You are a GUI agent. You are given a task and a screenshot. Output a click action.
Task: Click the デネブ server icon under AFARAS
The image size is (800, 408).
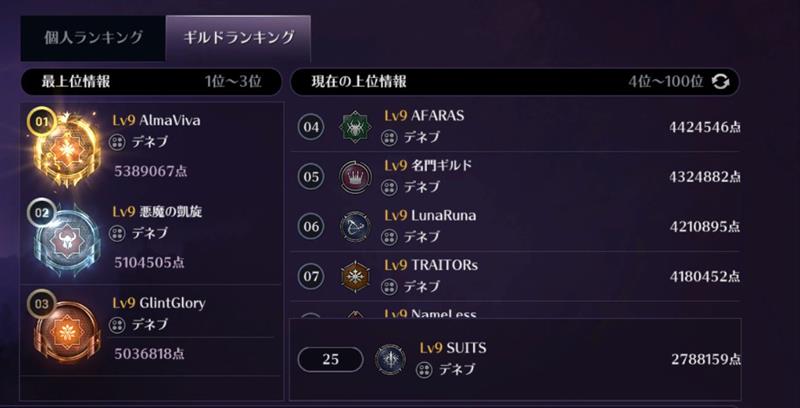click(x=389, y=137)
